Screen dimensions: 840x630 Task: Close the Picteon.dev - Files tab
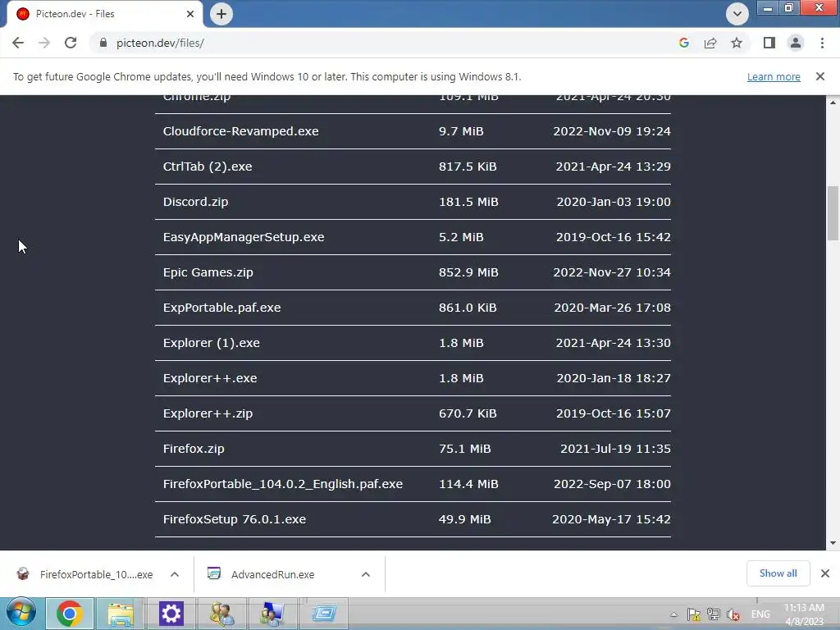(190, 14)
